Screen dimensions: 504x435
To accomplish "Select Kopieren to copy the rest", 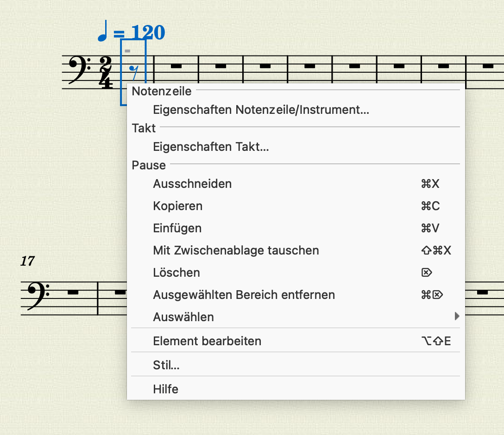I will 178,206.
